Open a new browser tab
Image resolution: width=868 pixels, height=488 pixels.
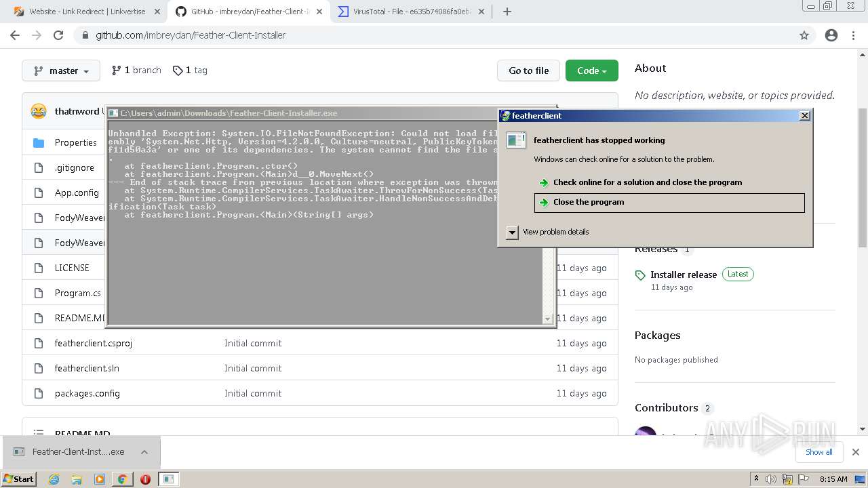(507, 12)
